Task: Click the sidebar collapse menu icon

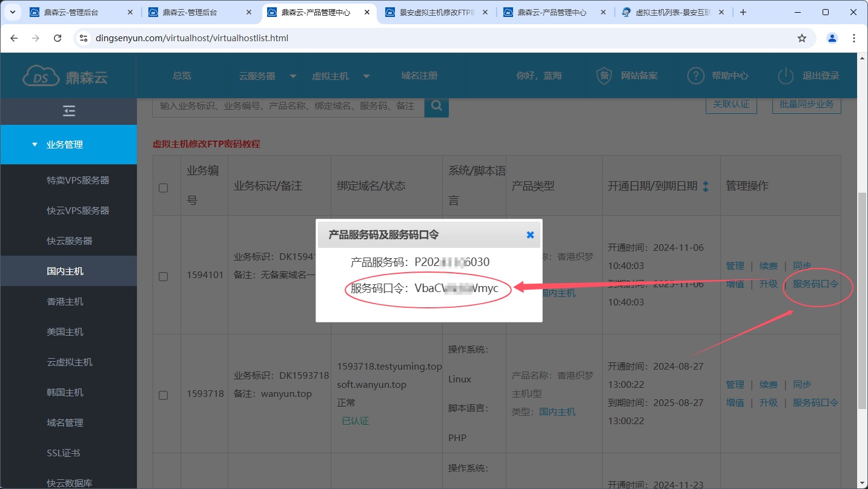Action: [x=69, y=111]
